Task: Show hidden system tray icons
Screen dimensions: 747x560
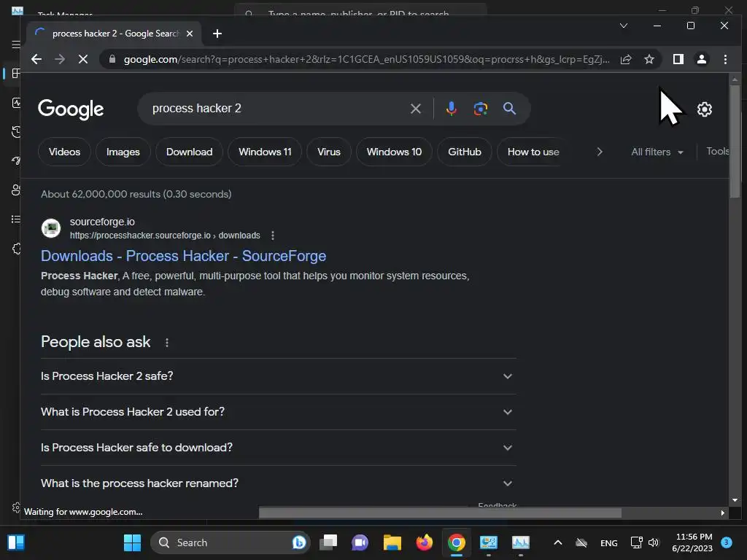Action: 557,542
